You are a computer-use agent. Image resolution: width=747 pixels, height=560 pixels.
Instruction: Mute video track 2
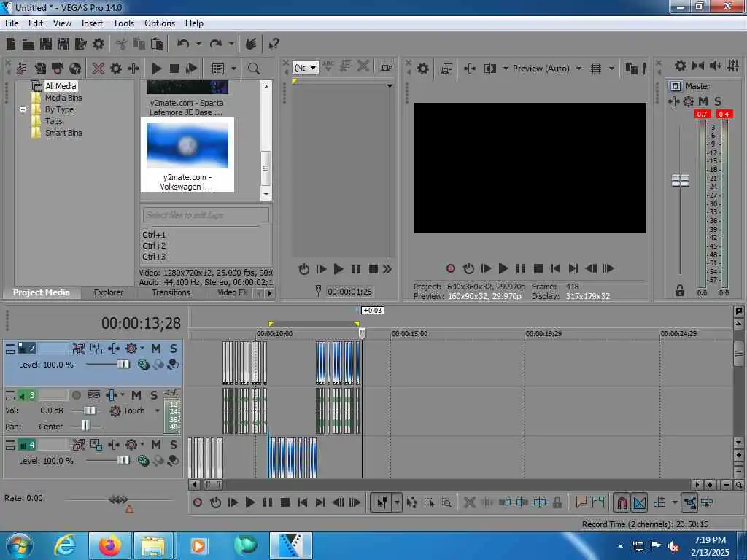pyautogui.click(x=156, y=349)
